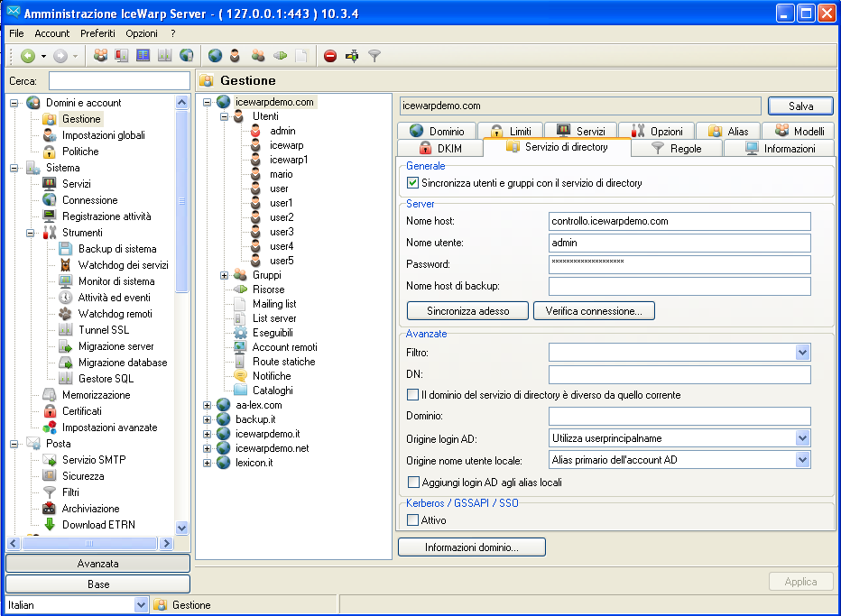Open the Origine nome utente locale dropdown
Viewport: 841px width, 616px height.
(802, 459)
